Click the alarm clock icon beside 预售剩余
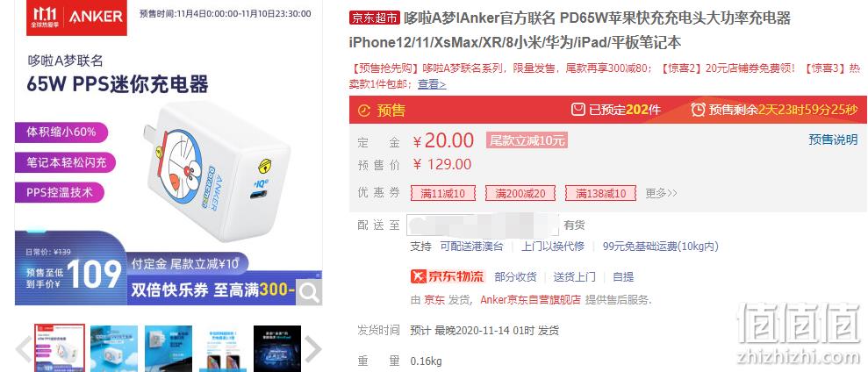Viewport: 868px width, 372px height. tap(699, 110)
